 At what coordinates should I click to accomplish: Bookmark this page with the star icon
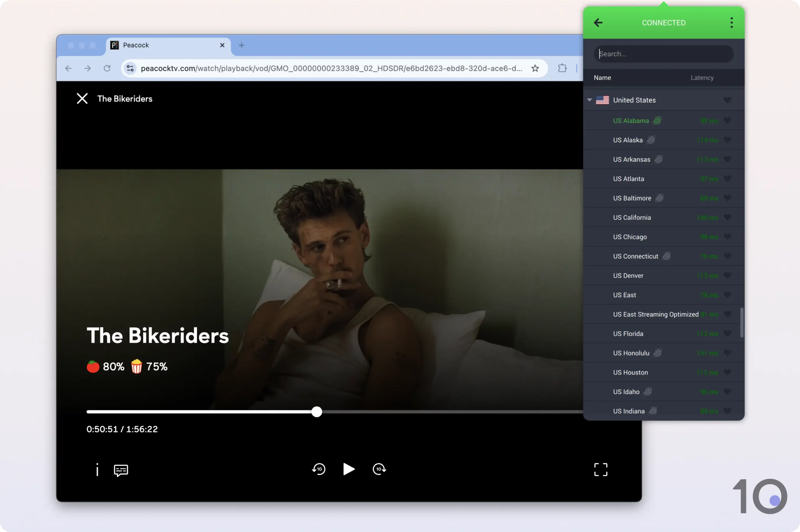[x=535, y=68]
